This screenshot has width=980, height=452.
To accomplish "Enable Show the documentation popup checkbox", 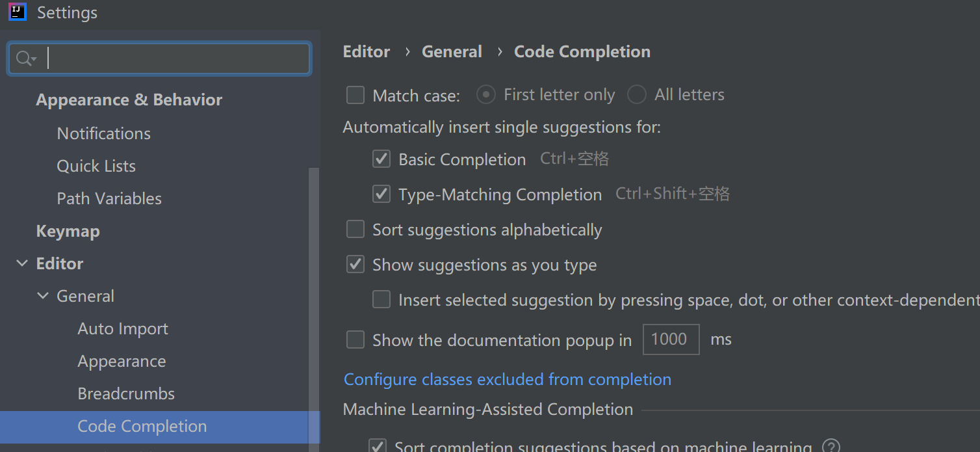I will coord(355,340).
